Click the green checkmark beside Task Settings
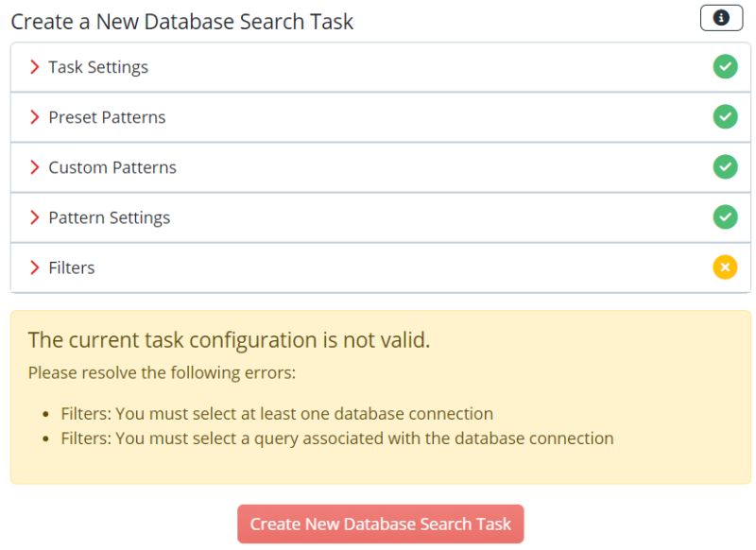Image resolution: width=756 pixels, height=550 pixels. [725, 66]
